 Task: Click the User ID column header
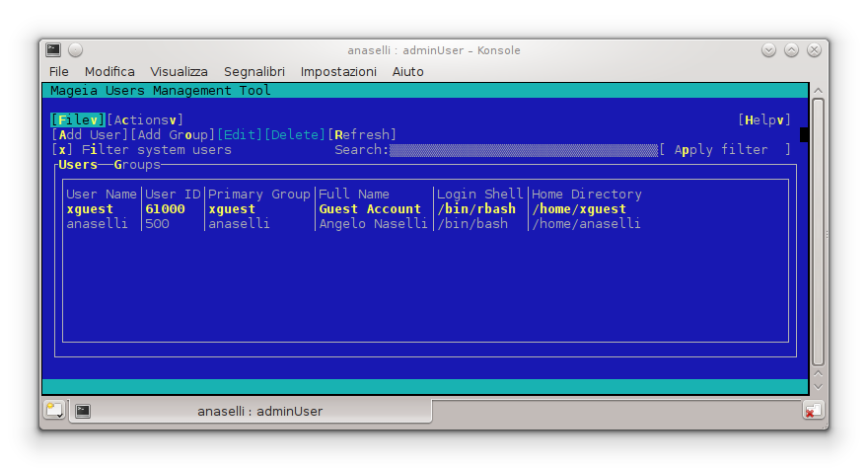coord(173,195)
